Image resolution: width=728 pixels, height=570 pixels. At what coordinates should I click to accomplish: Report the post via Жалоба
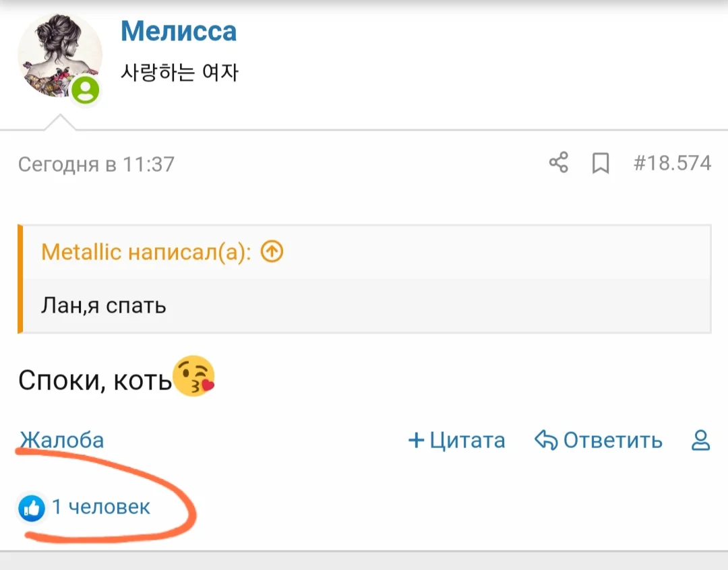pos(62,440)
